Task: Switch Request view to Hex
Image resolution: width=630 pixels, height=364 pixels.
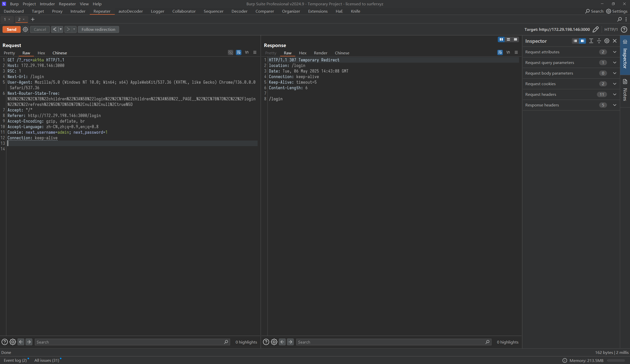Action: point(41,53)
